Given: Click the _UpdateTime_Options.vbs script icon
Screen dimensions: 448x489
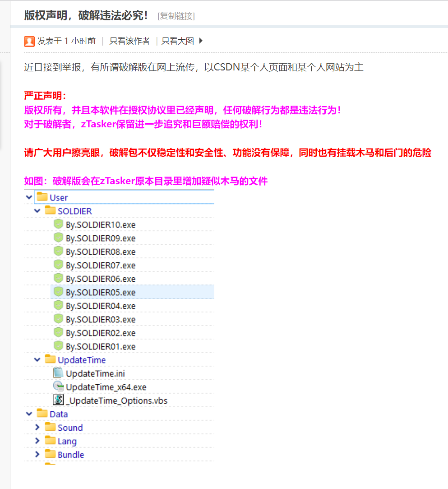Looking at the screenshot, I should [58, 400].
